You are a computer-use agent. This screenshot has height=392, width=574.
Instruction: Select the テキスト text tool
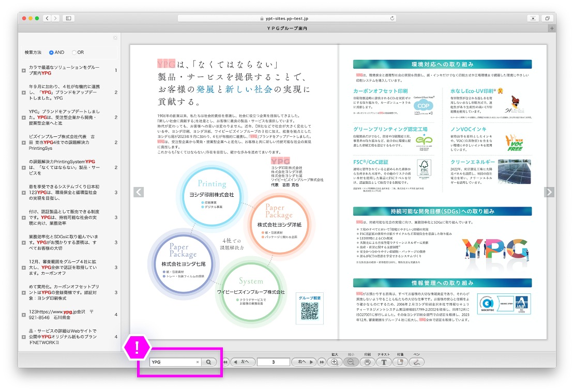(384, 362)
